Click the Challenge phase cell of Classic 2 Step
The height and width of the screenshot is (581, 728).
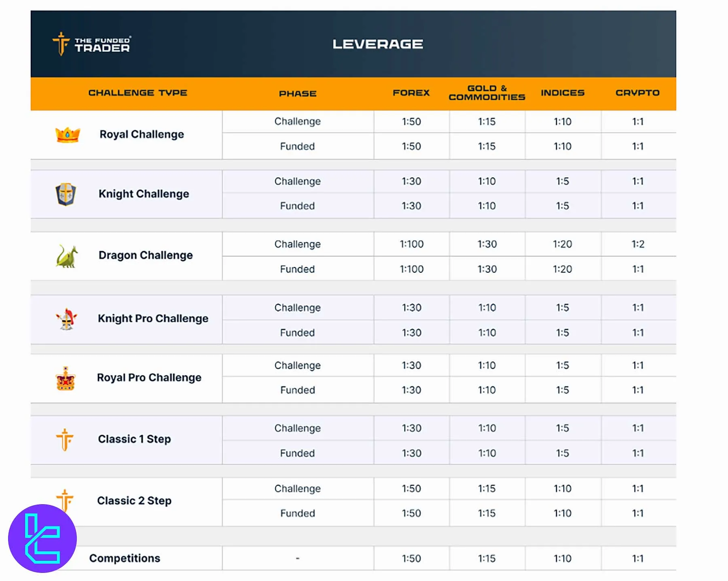(x=297, y=488)
